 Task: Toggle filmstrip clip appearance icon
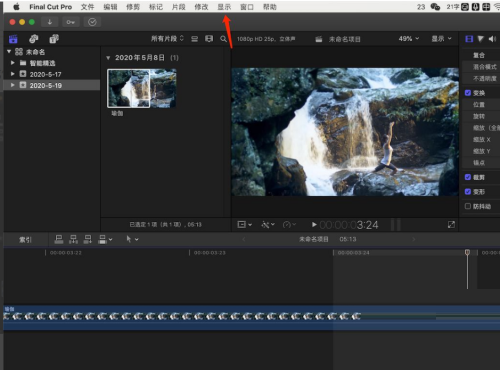pos(209,39)
